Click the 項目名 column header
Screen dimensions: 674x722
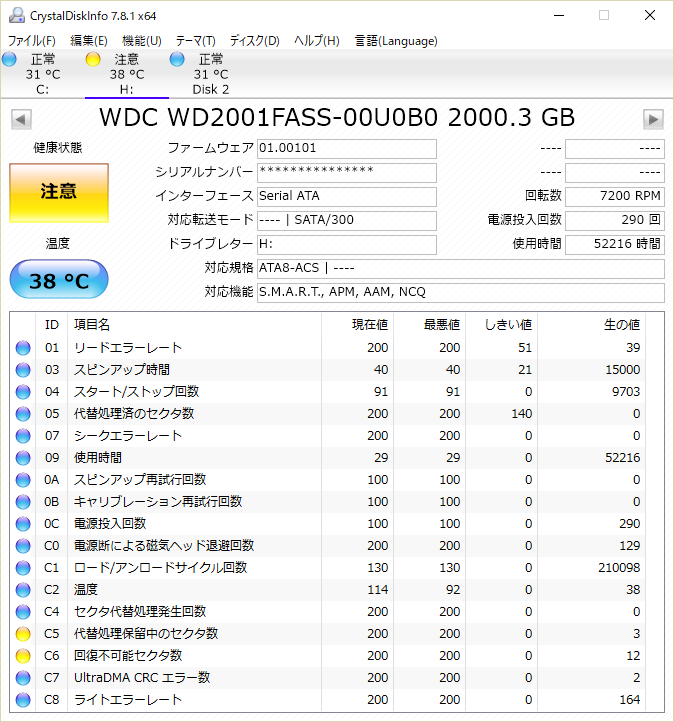coord(194,325)
